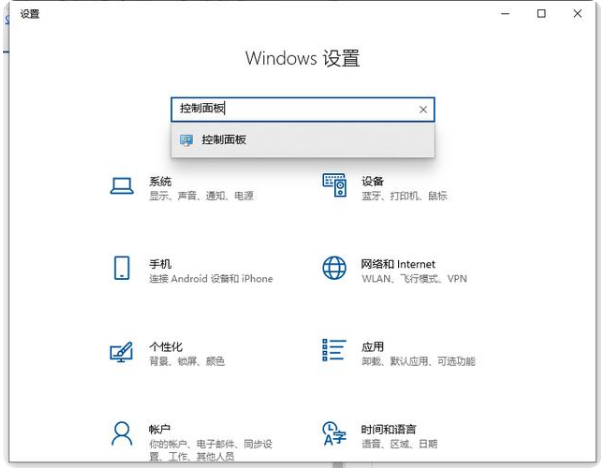601x468 pixels.
Task: Click the 应用 list icon
Action: pyautogui.click(x=334, y=350)
